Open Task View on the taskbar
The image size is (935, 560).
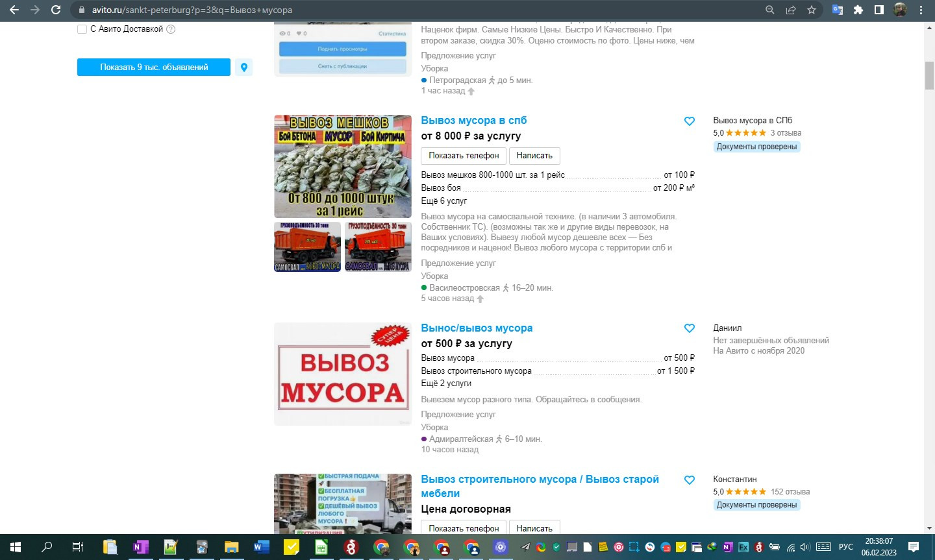tap(77, 547)
